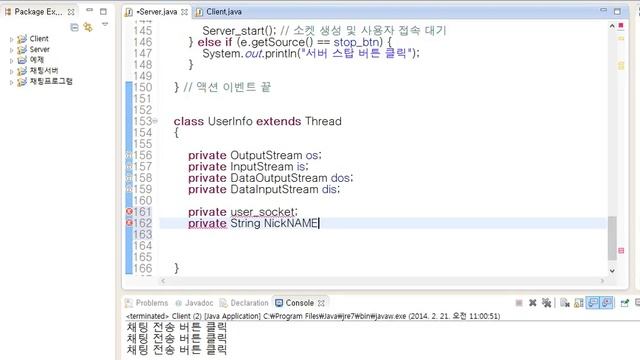This screenshot has width=640, height=360.
Task: Click the Clear Console icon
Action: click(564, 303)
